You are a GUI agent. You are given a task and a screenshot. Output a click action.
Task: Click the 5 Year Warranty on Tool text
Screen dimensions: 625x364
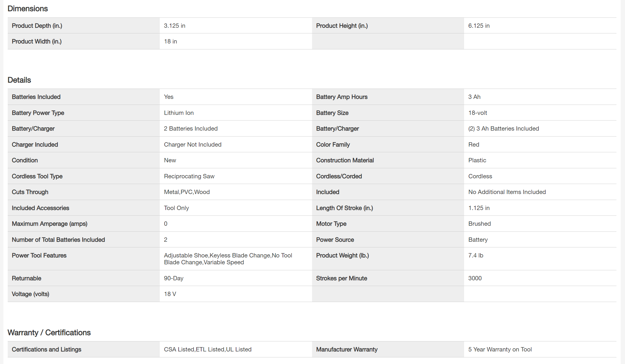[500, 349]
